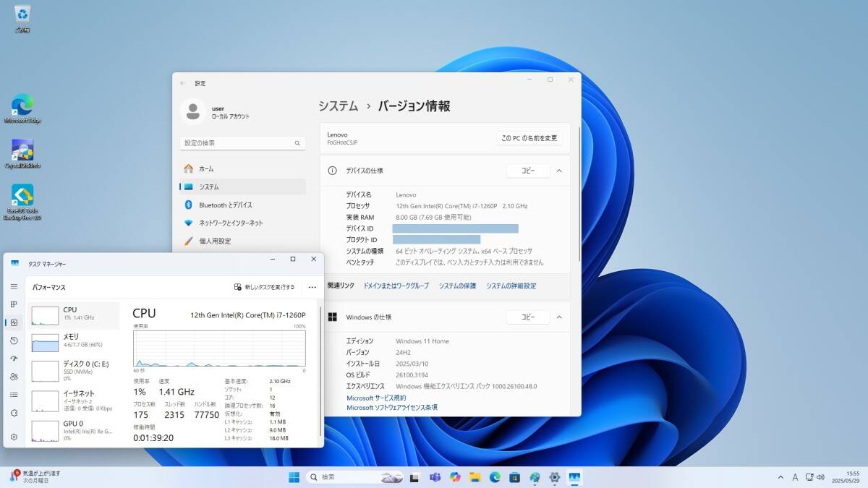The image size is (868, 488).
Task: Open Task Manager more options (three dots)
Action: click(x=312, y=287)
